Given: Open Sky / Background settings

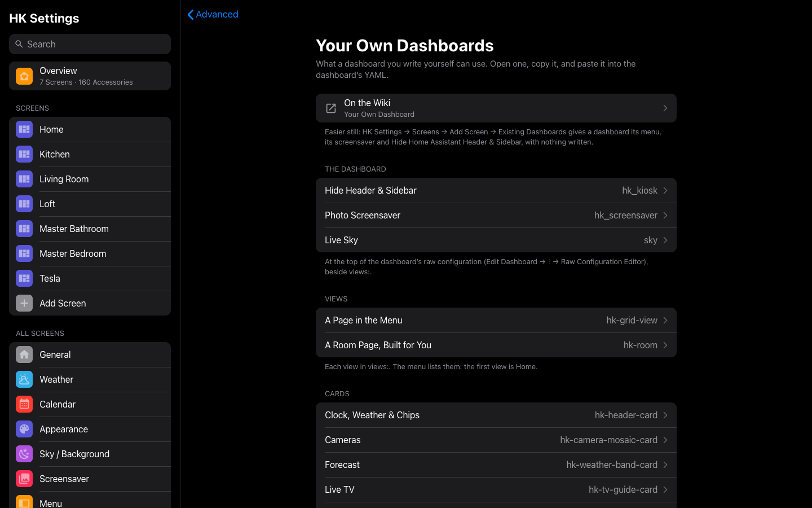Looking at the screenshot, I should pos(90,454).
